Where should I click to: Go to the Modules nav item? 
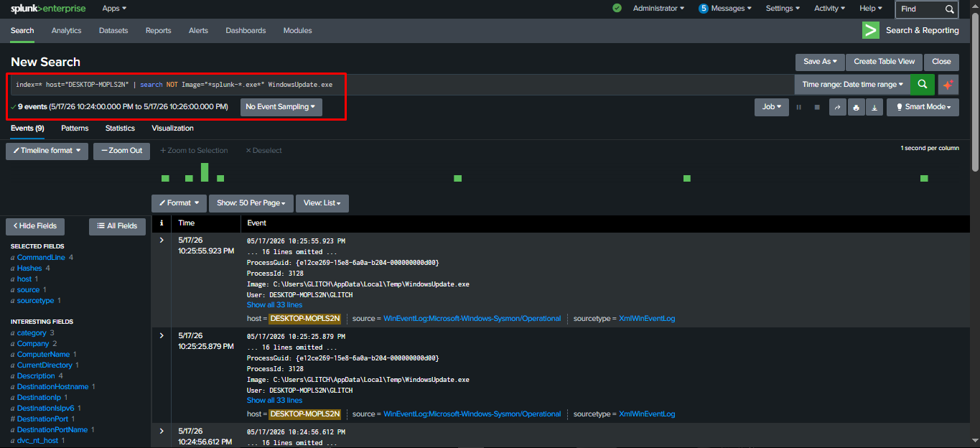coord(297,31)
